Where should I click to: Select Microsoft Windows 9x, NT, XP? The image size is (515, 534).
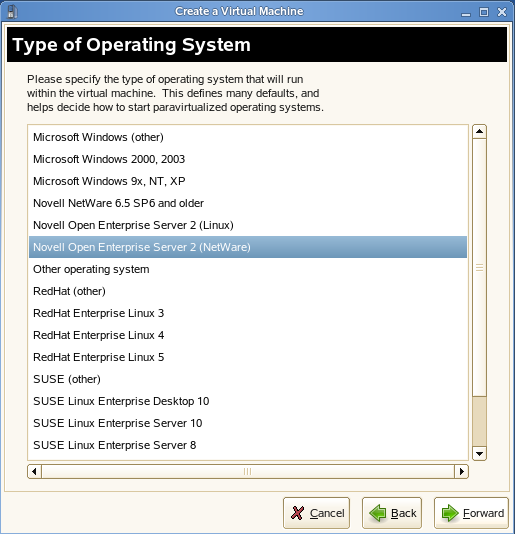248,181
